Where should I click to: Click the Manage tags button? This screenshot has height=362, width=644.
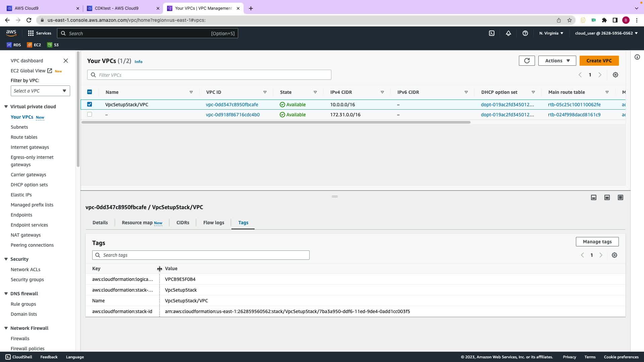coord(597,242)
